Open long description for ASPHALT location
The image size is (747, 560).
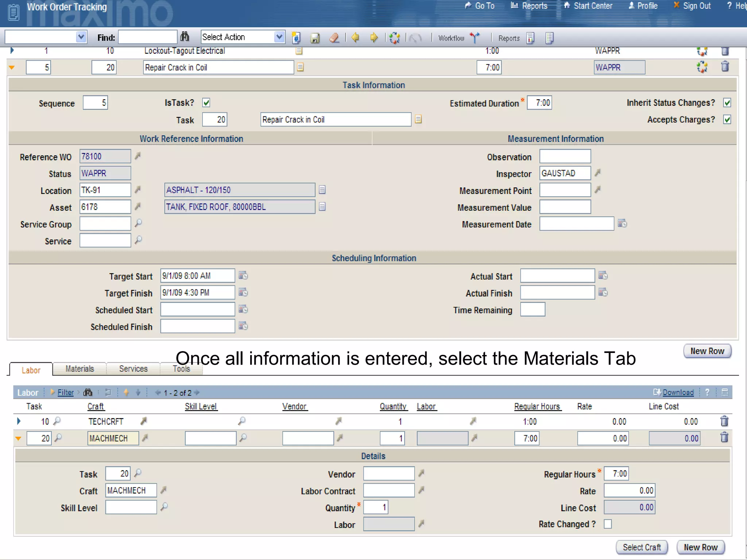pyautogui.click(x=322, y=190)
